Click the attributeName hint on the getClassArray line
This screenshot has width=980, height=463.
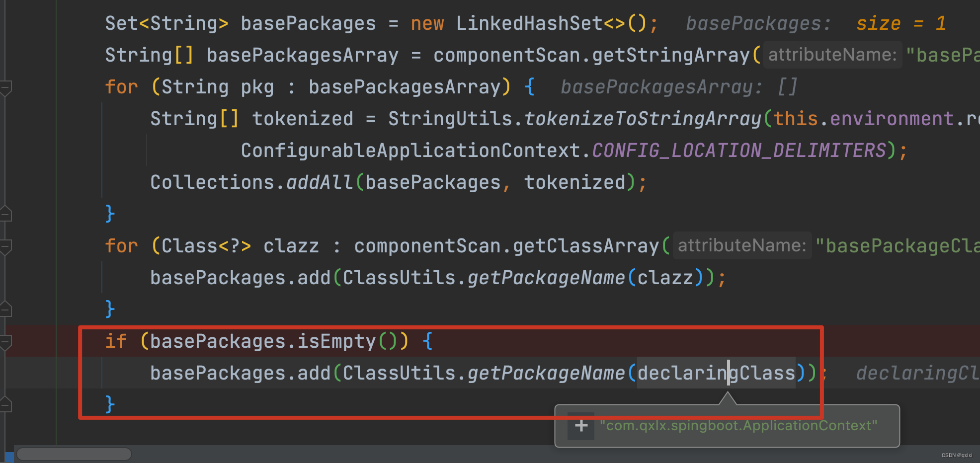click(742, 245)
